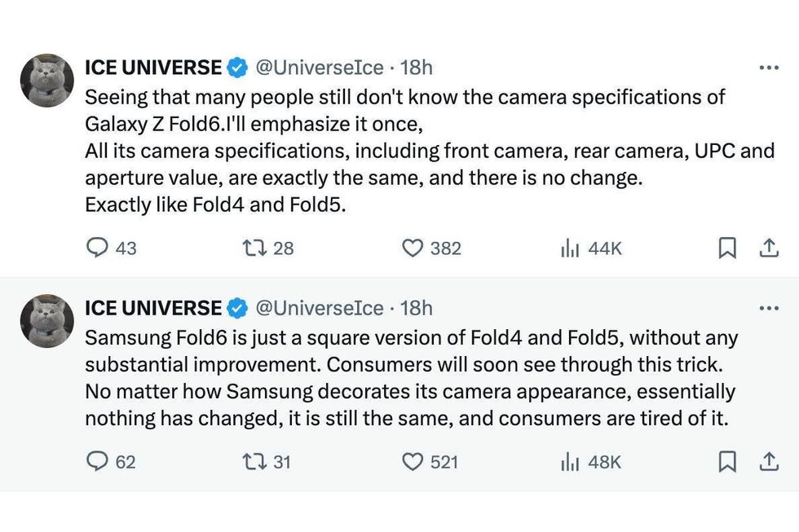Click the verified badge next to ICE UNIVERSE
This screenshot has height=532, width=799.
pyautogui.click(x=237, y=68)
